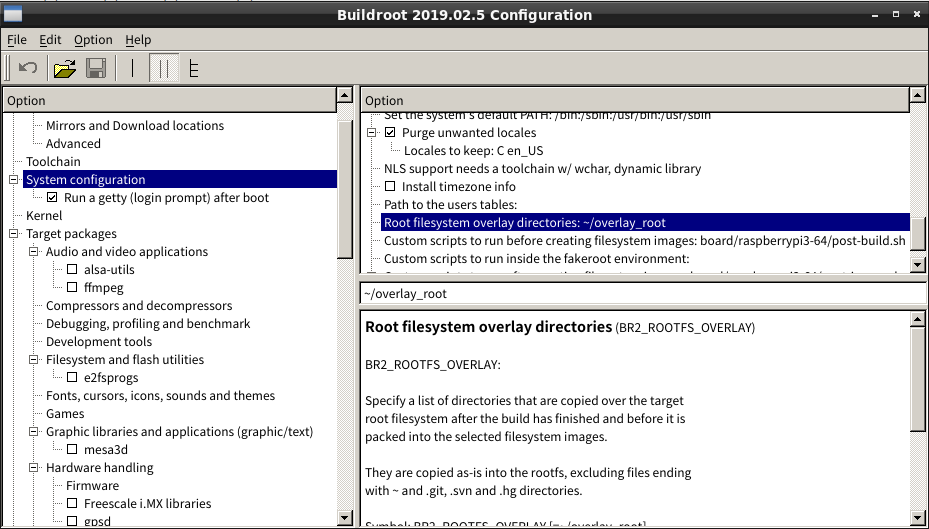929x529 pixels.
Task: Save configuration with the floppy disk icon
Action: [x=96, y=68]
